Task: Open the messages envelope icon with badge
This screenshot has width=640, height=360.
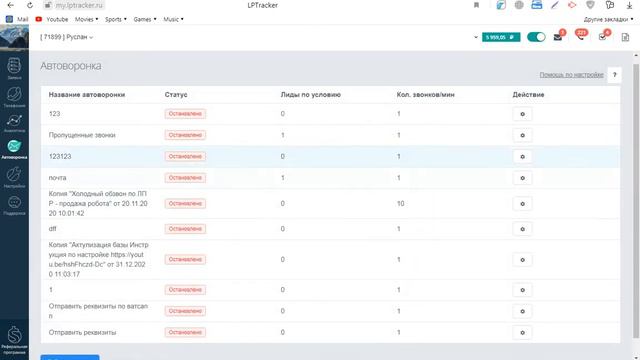Action: tap(558, 37)
